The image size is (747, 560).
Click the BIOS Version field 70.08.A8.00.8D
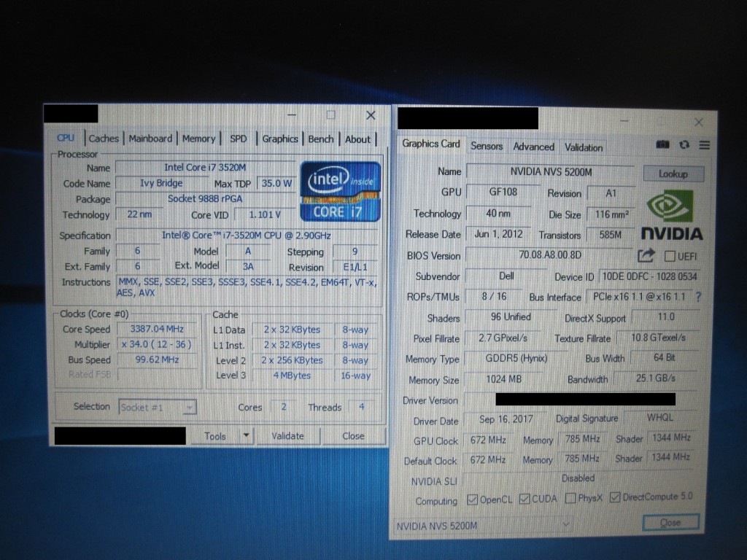click(x=550, y=254)
